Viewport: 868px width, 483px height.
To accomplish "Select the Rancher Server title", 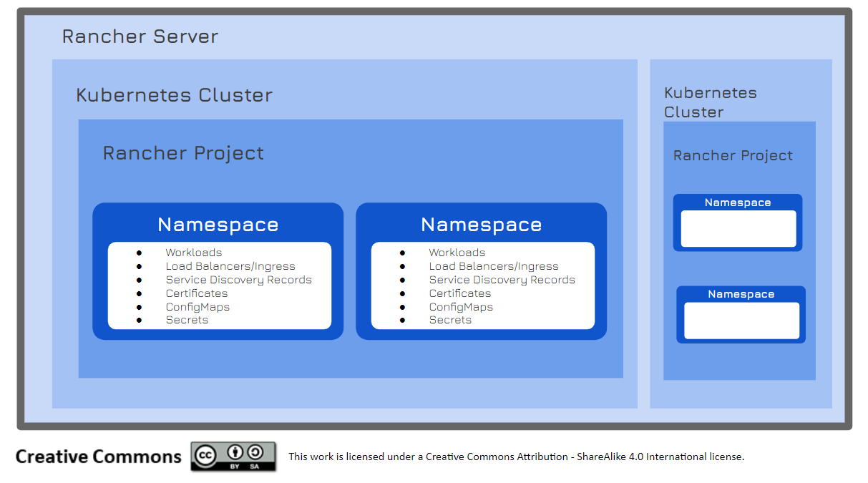I will (x=140, y=36).
